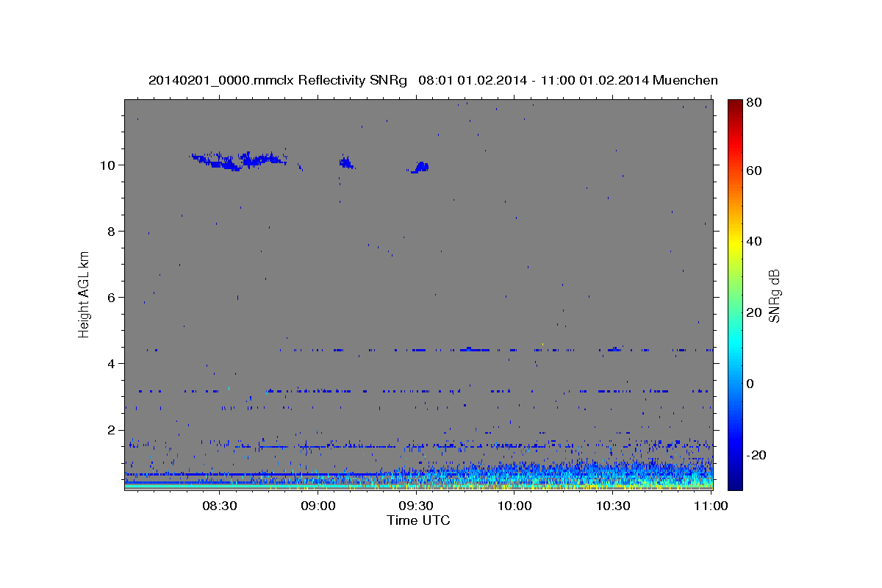Click the colorbar value -20
This screenshot has height=588, width=882.
756,455
